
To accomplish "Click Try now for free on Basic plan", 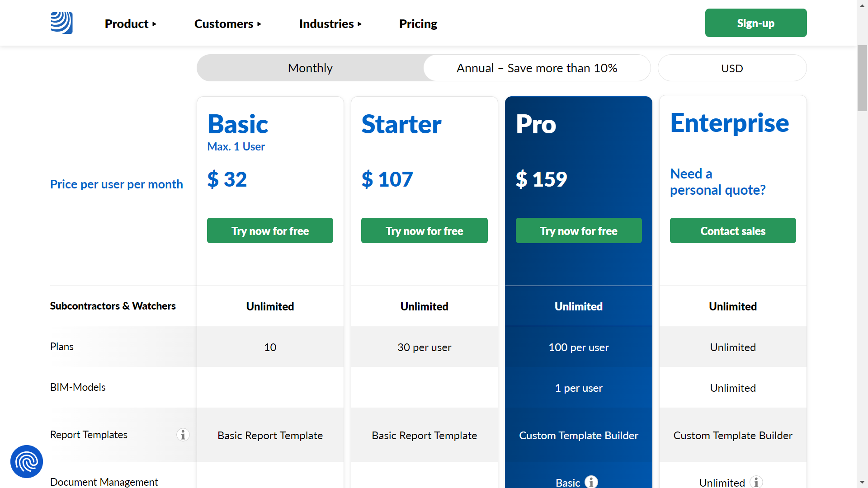I will click(269, 230).
